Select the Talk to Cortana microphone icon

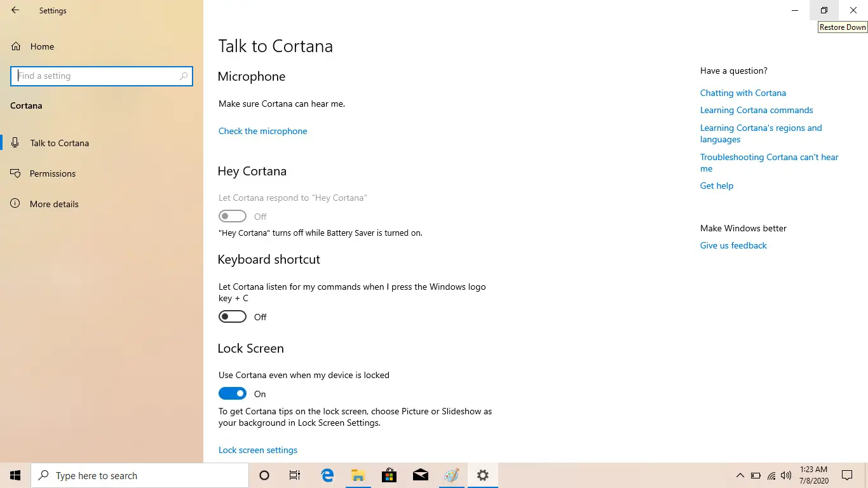(15, 142)
